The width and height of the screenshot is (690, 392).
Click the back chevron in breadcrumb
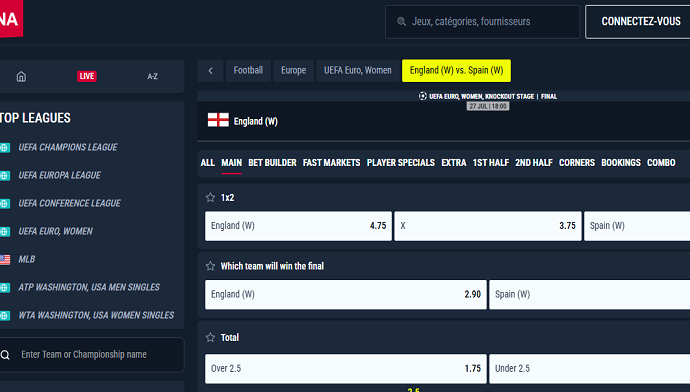pos(210,70)
